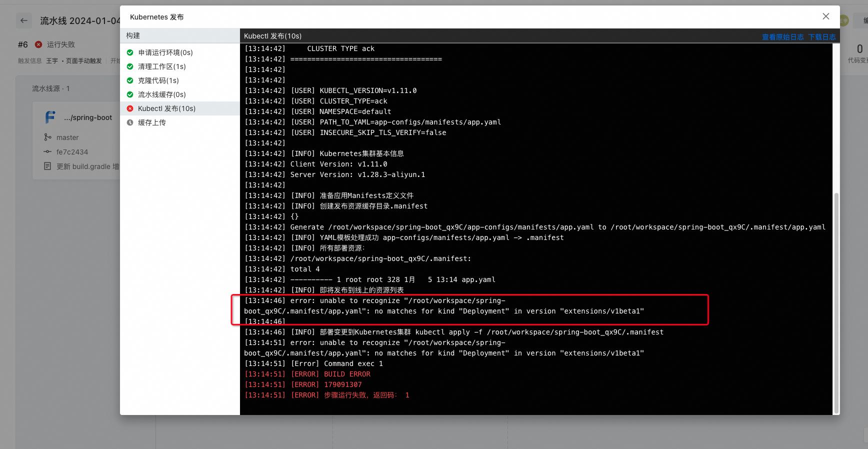Open the 查看原始日志 link

click(x=783, y=37)
